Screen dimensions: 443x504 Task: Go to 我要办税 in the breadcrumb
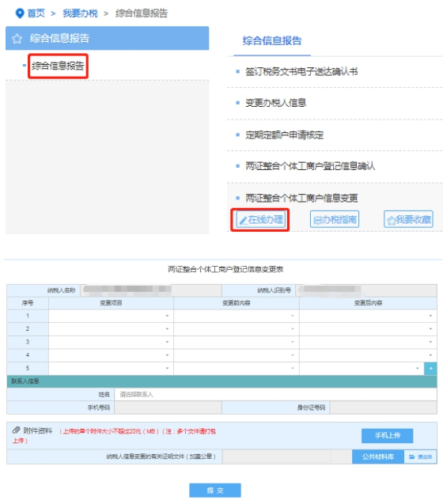(80, 13)
